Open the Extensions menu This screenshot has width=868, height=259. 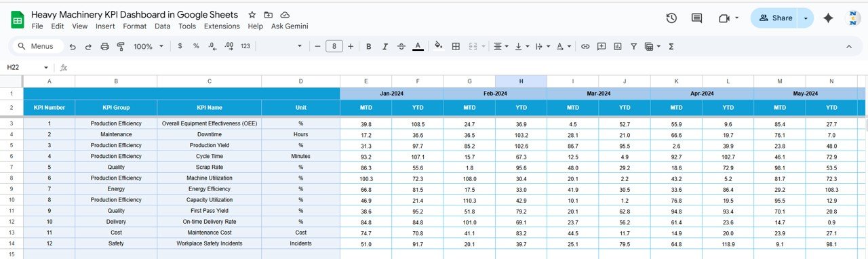coord(222,26)
